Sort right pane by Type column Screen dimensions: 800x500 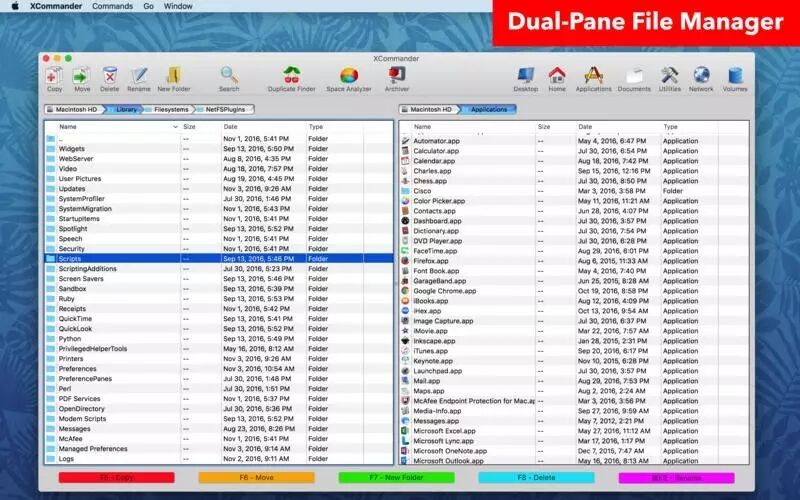[x=690, y=127]
